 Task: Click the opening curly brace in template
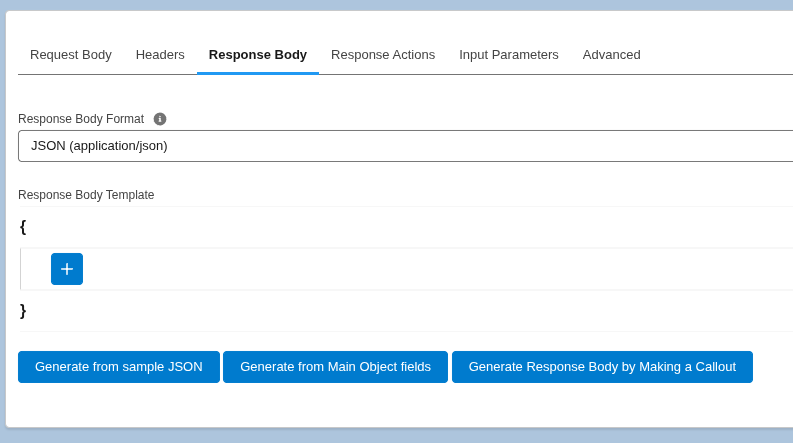pos(23,227)
